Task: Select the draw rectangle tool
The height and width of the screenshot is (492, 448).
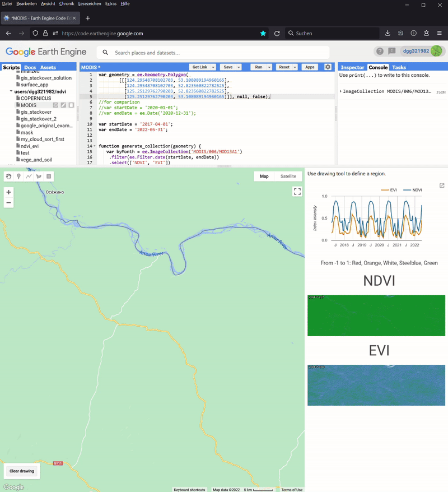Action: [x=49, y=177]
